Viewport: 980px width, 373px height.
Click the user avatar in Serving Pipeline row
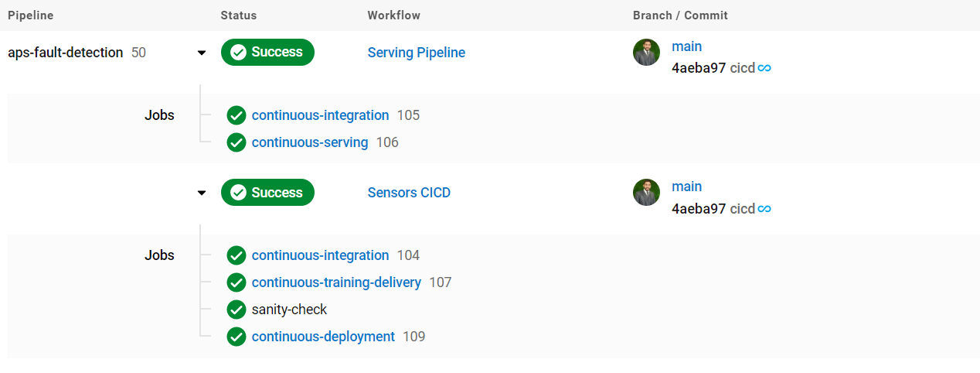click(x=646, y=53)
